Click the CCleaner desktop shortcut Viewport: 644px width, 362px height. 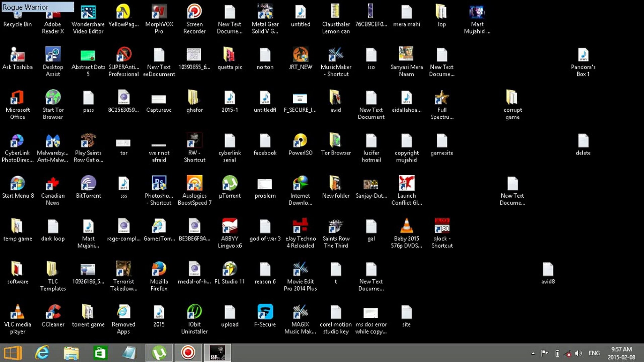[x=53, y=316]
